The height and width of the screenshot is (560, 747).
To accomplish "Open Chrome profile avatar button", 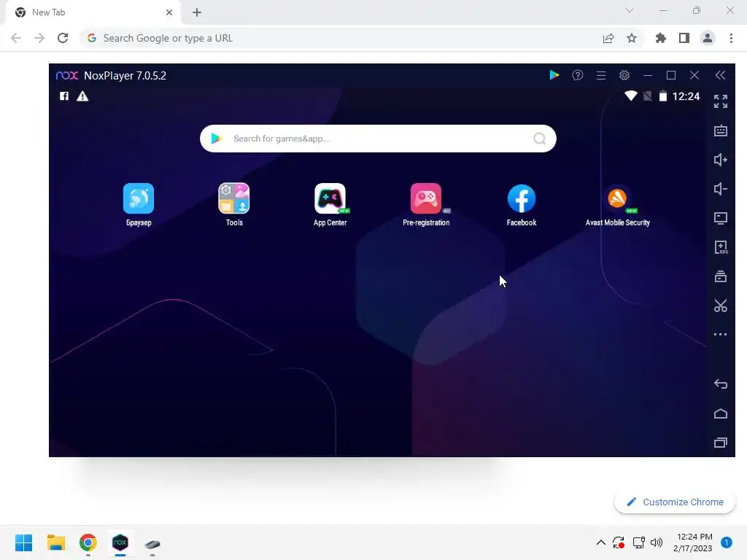I will coord(708,38).
